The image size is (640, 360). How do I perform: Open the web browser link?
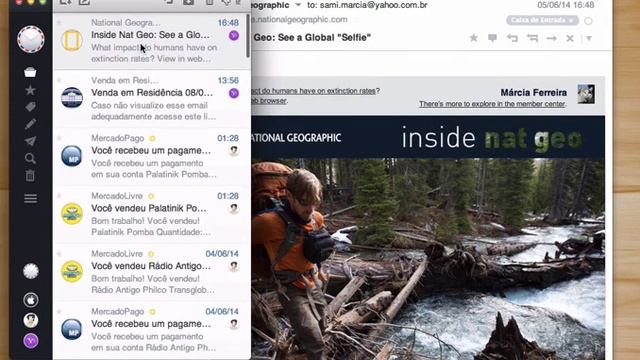269,100
